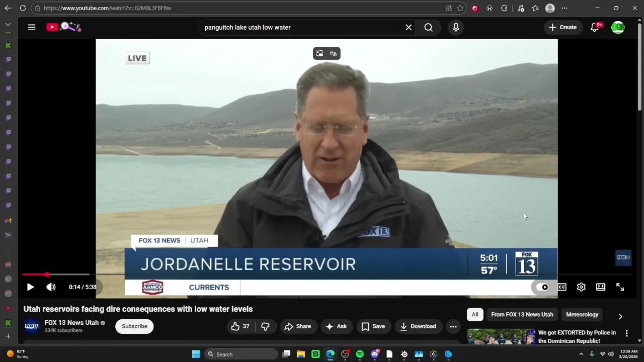
Task: Select From FOX 13 News Utah chip
Action: (x=522, y=315)
